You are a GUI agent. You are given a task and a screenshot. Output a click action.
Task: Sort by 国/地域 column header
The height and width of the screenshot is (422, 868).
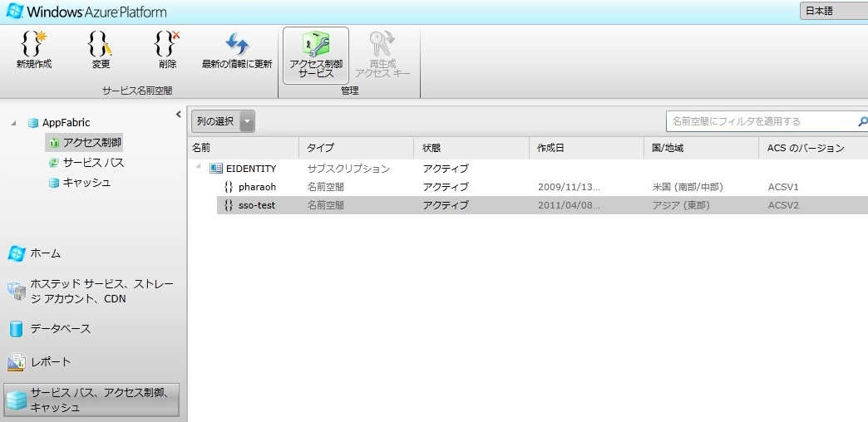702,148
